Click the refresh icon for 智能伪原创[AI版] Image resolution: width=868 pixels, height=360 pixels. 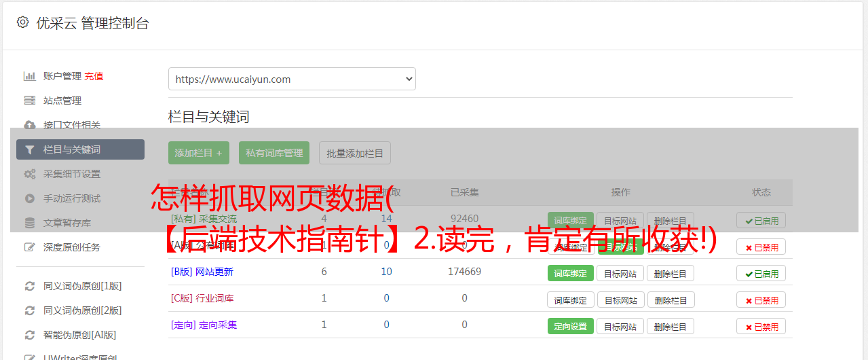pyautogui.click(x=29, y=335)
